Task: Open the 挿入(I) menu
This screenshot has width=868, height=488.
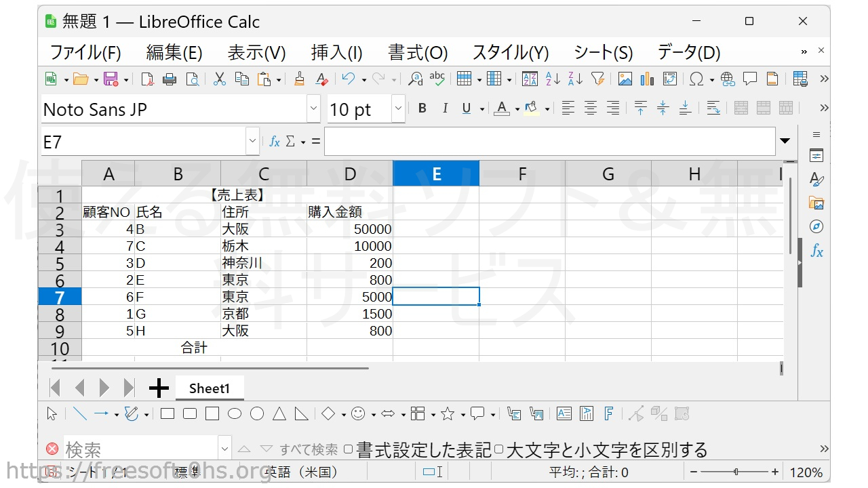Action: click(336, 52)
